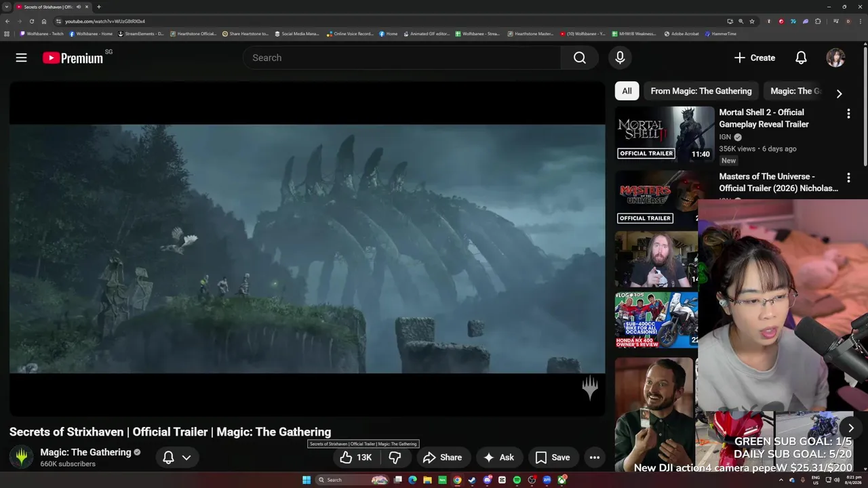Viewport: 868px width, 488px height.
Task: Go to YouTube Premium home logo
Action: point(73,58)
